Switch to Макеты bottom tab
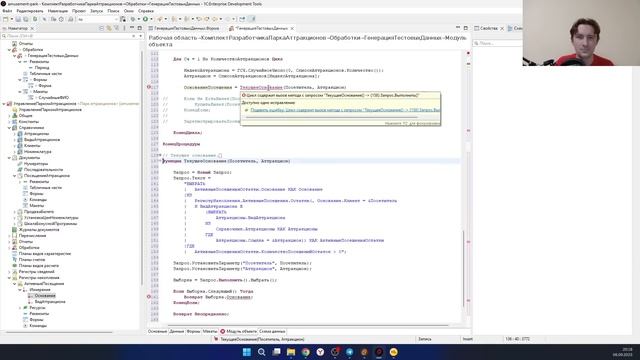Viewport: 640px width, 360px height. [210, 331]
